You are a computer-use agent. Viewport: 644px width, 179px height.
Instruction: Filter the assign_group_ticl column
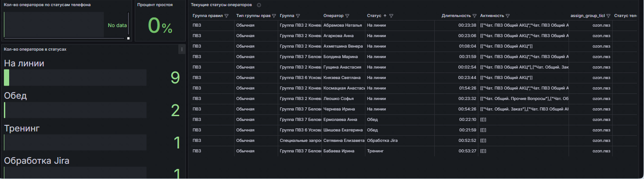click(608, 16)
